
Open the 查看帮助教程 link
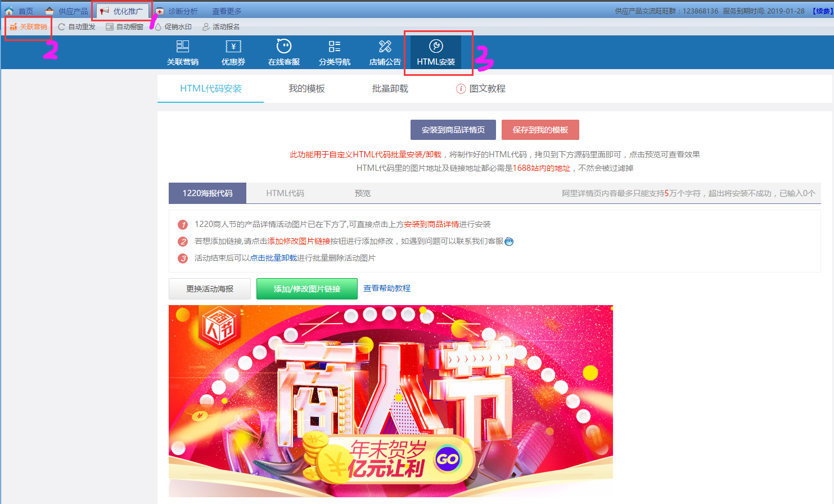click(387, 288)
